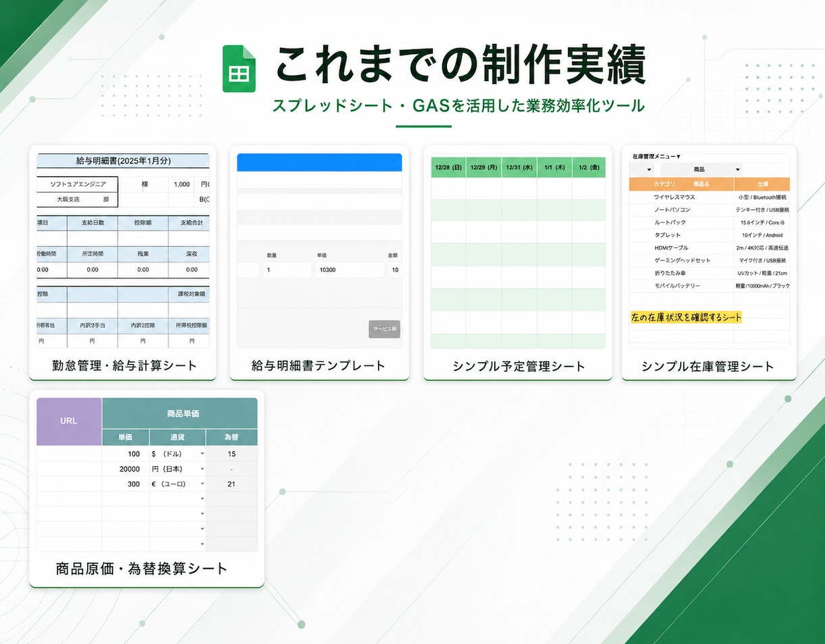
Task: Click the 残業 header cell
Action: pyautogui.click(x=143, y=253)
